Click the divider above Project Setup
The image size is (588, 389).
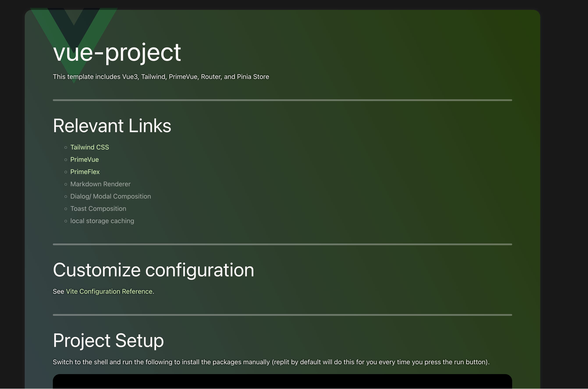pyautogui.click(x=282, y=315)
